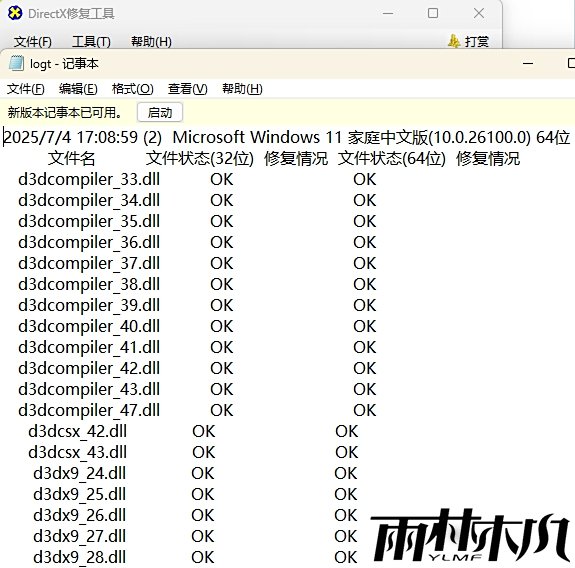Click d3dcompiler_39.dll in the log
Screen dimensions: 575x568
pyautogui.click(x=89, y=306)
